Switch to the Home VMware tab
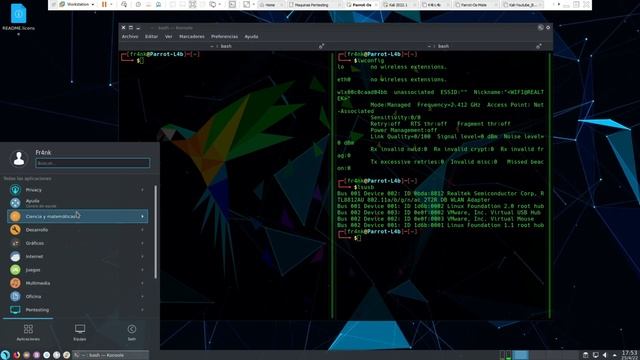This screenshot has width=640, height=360. 270,5
